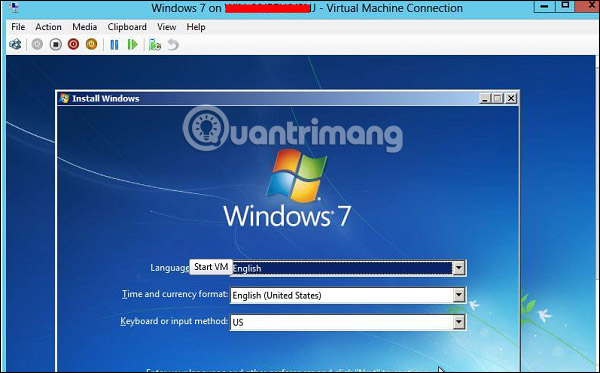600x373 pixels.
Task: Click the grey Revert arrow icon
Action: (x=173, y=45)
